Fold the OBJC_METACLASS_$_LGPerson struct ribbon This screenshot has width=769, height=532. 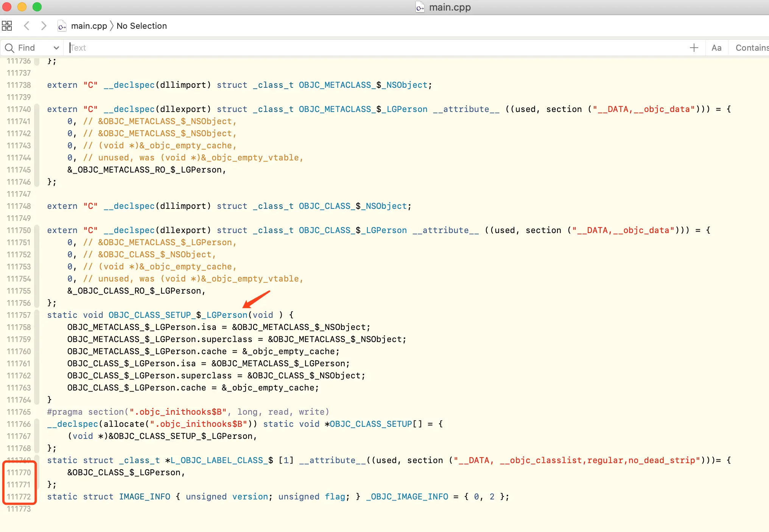coord(37,145)
